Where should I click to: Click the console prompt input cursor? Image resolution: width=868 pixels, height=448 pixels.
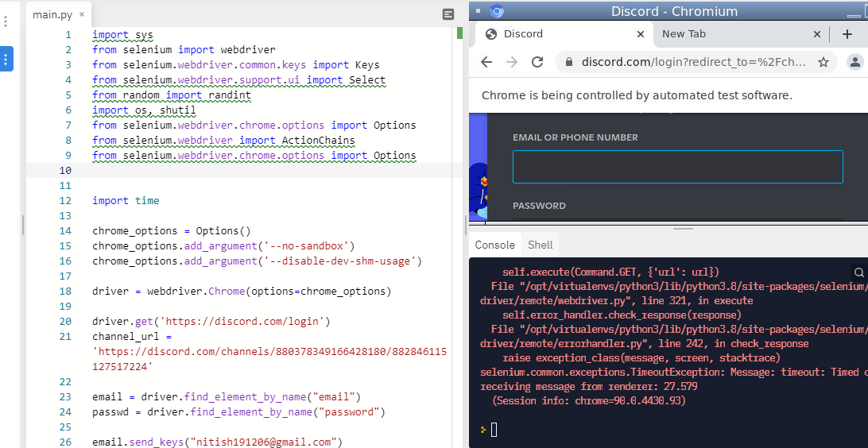coord(494,429)
